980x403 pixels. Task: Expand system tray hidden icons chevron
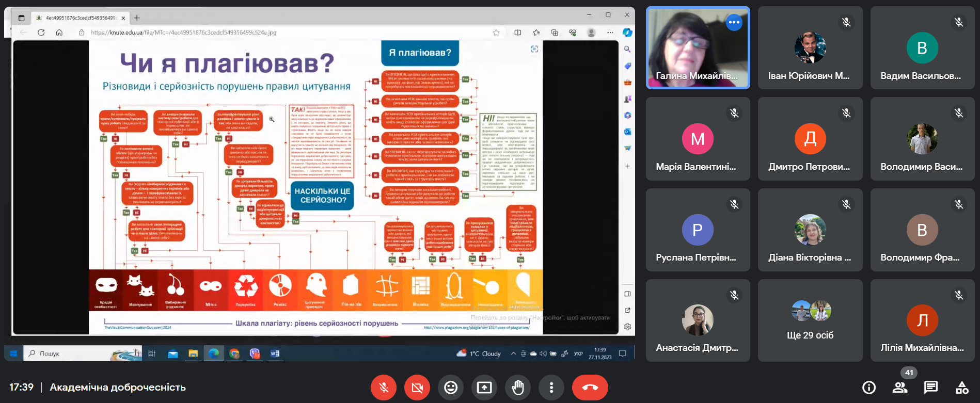point(513,353)
